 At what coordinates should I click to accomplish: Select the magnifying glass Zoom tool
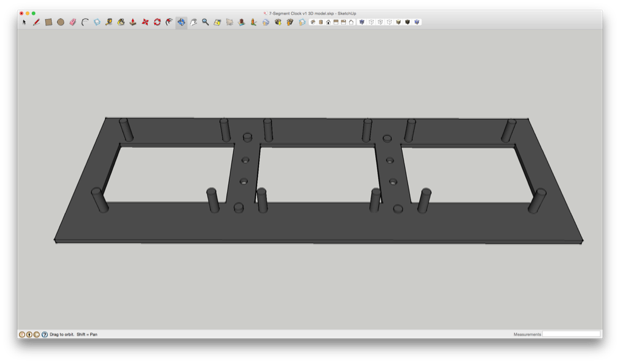[205, 22]
